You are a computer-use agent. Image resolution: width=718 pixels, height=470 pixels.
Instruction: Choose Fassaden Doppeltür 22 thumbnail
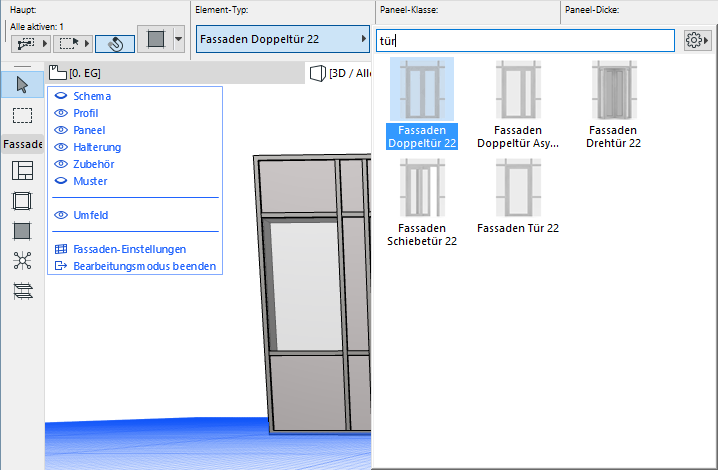tap(422, 90)
